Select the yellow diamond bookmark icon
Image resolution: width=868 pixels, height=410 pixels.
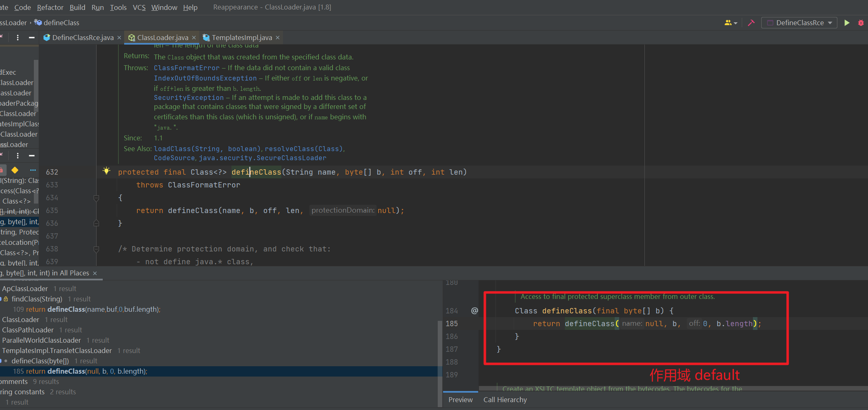click(x=15, y=170)
